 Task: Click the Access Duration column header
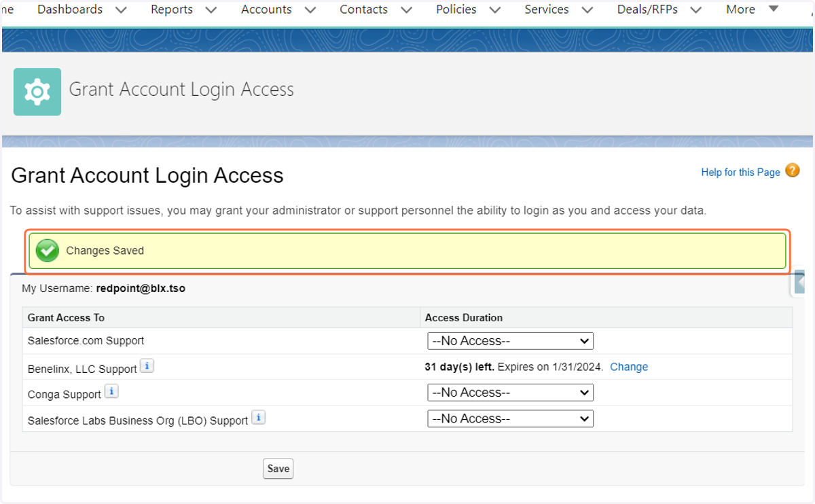(x=464, y=318)
